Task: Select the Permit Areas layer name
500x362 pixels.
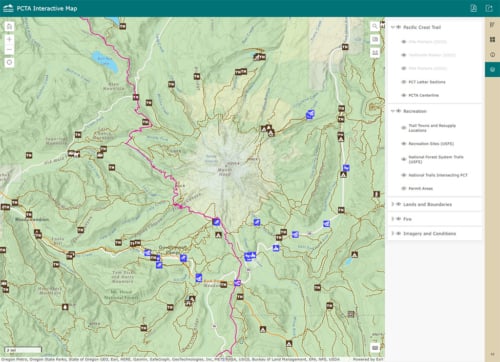Action: [421, 188]
